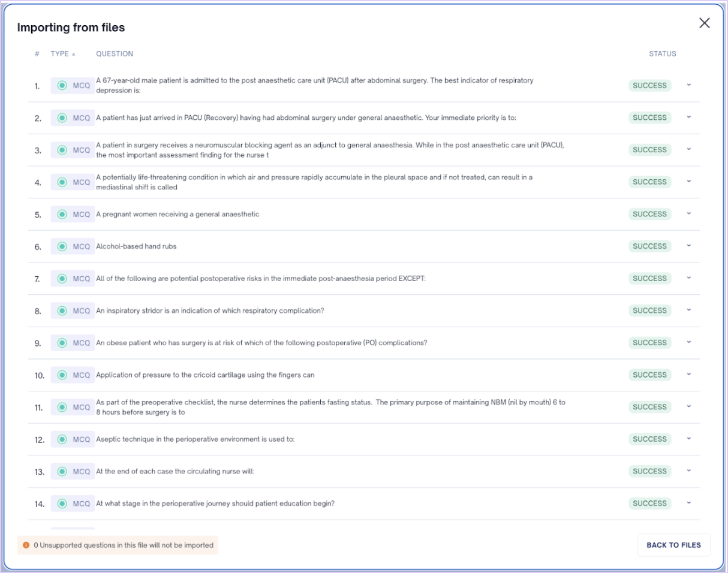Click the QUESTION column header
Viewport: 728px width, 573px height.
coord(115,54)
